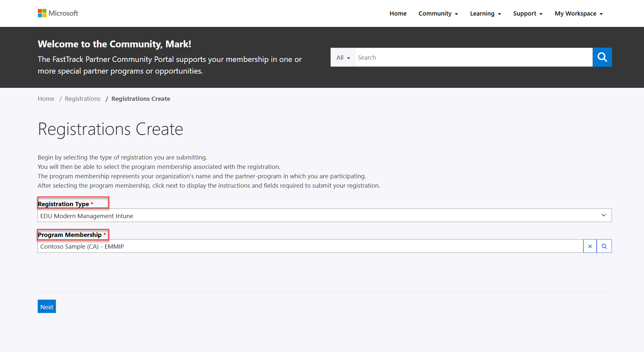Screen dimensions: 644x352
Task: Expand the Learning menu
Action: click(485, 14)
